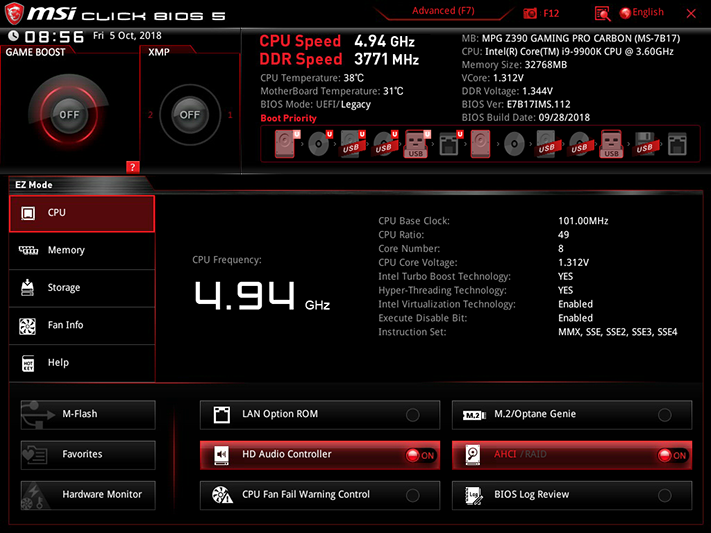Click the Storage drive icon in sidebar
This screenshot has height=533, width=711.
(28, 288)
